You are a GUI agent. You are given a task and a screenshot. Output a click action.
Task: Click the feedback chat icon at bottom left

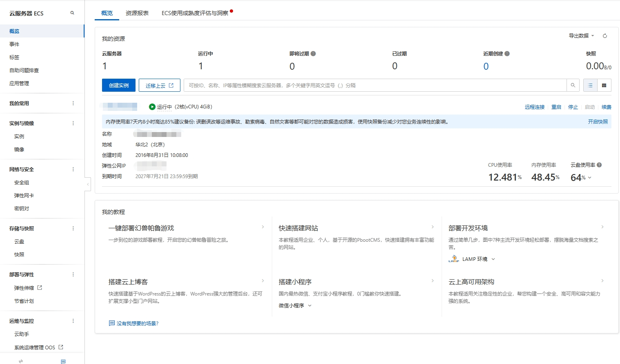pos(63,361)
